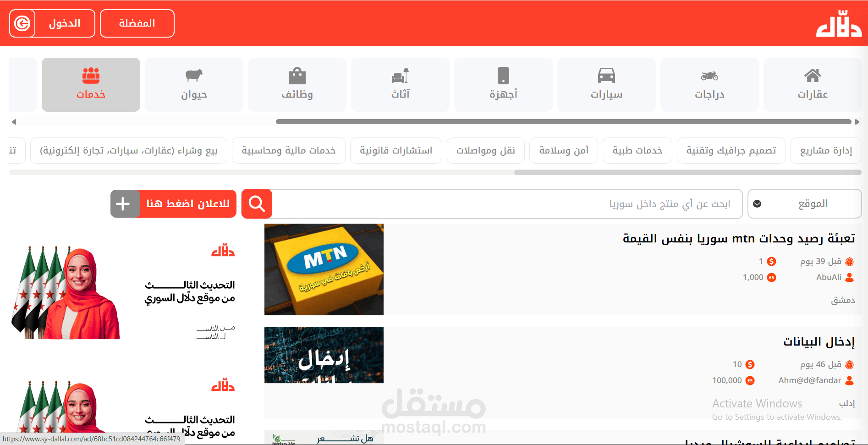Click the search input field
The width and height of the screenshot is (868, 445).
[x=507, y=204]
